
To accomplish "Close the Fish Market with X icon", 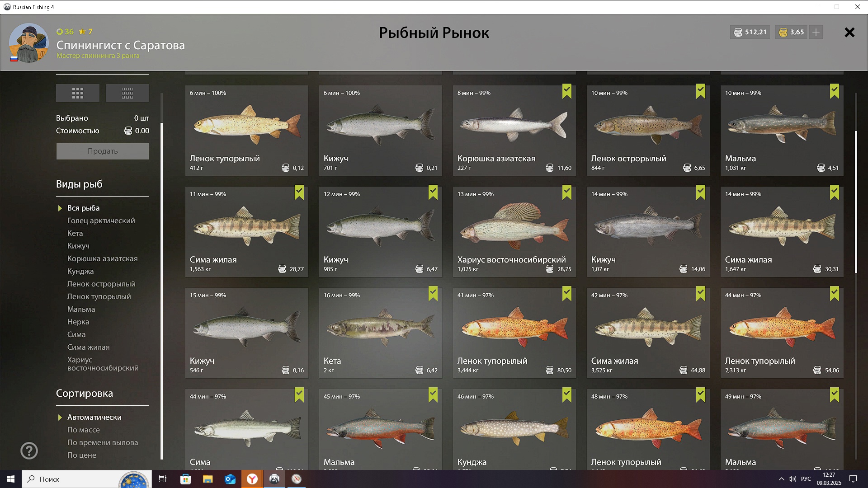I will (x=849, y=33).
